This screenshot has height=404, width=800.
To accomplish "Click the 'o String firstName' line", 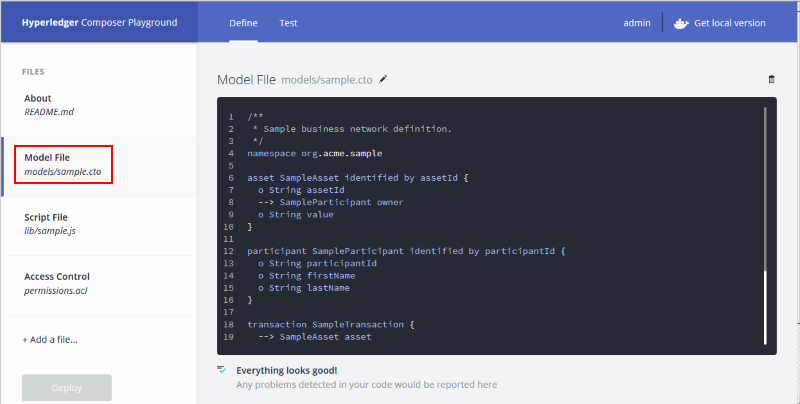I will pos(307,275).
